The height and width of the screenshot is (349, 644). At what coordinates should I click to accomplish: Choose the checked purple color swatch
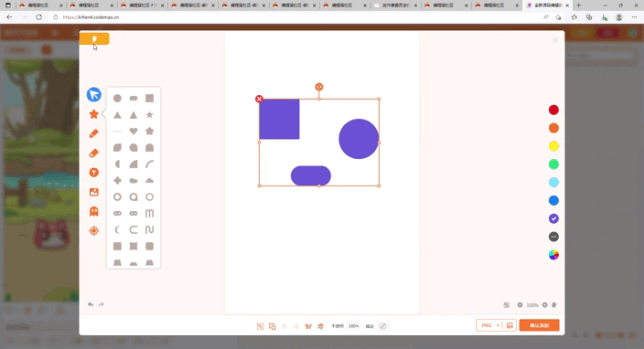click(x=553, y=218)
